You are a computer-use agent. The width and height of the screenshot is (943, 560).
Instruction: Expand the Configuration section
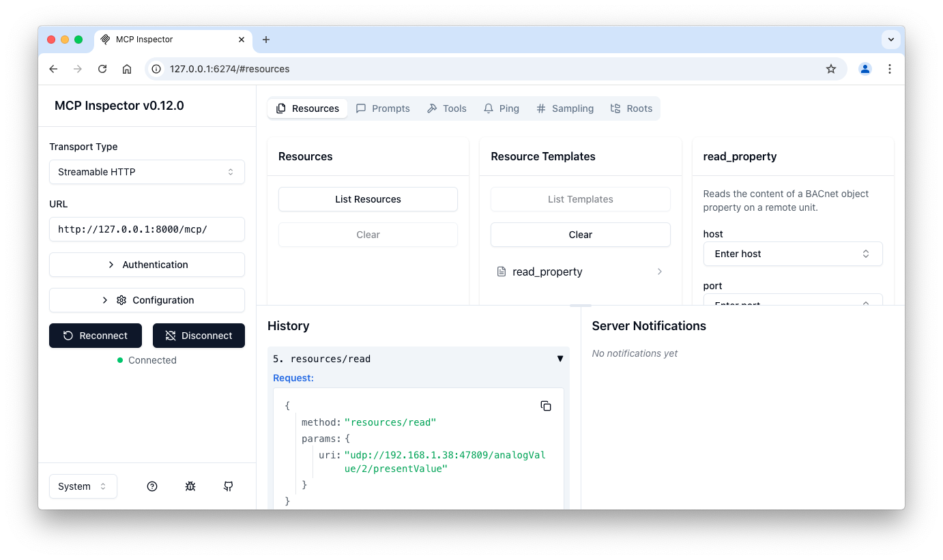click(147, 300)
